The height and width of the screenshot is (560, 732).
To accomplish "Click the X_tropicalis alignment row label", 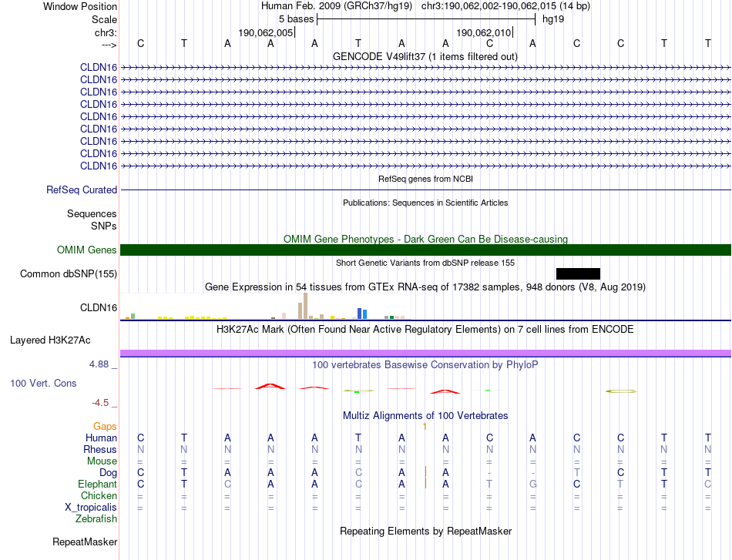I will (x=91, y=508).
